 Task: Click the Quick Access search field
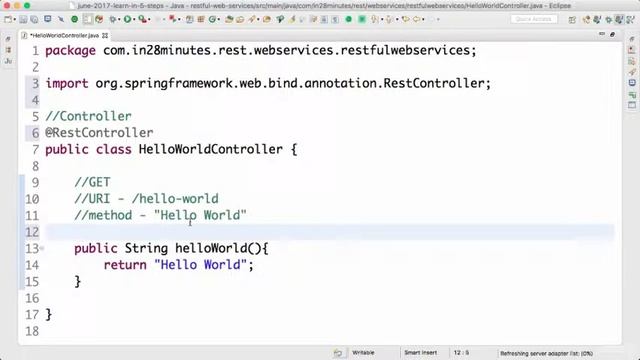(534, 19)
